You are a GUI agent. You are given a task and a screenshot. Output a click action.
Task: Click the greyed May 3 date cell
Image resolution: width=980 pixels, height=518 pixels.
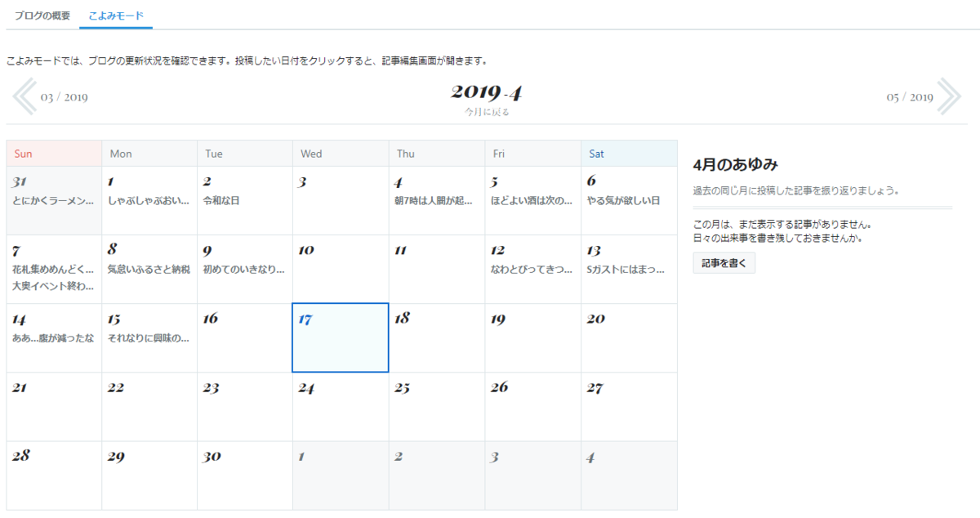click(x=532, y=476)
